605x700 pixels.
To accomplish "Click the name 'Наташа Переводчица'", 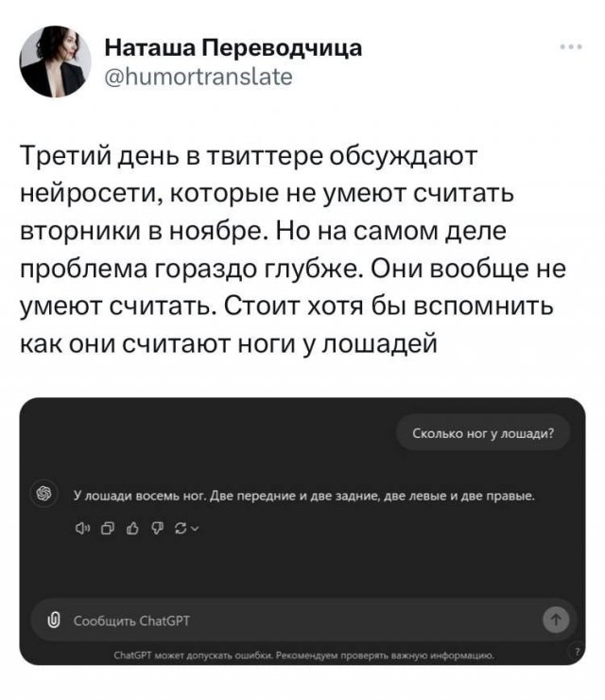I will 232,46.
